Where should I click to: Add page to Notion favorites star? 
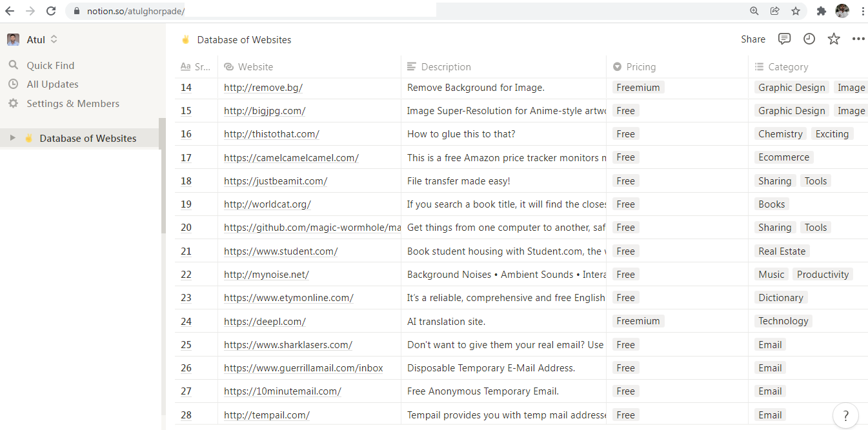(834, 39)
